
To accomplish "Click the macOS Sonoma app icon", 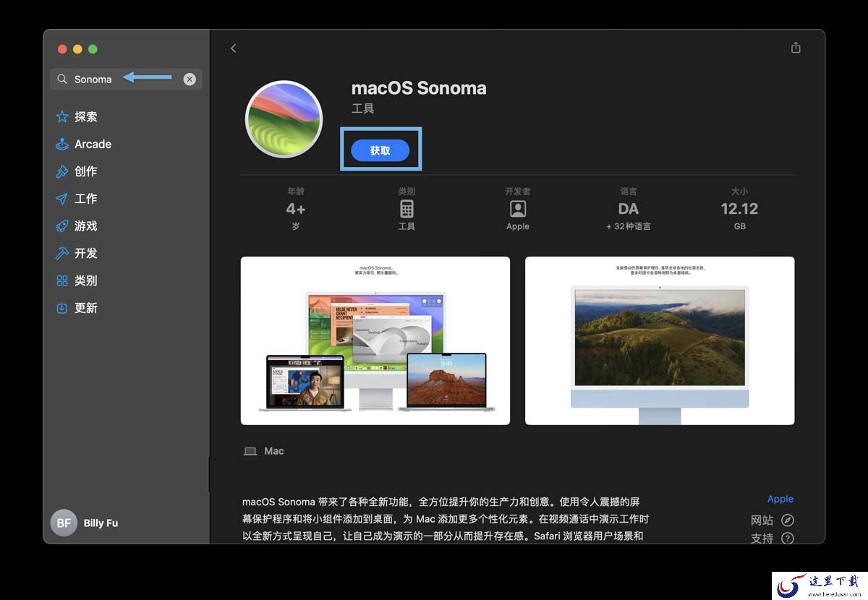I will click(284, 120).
